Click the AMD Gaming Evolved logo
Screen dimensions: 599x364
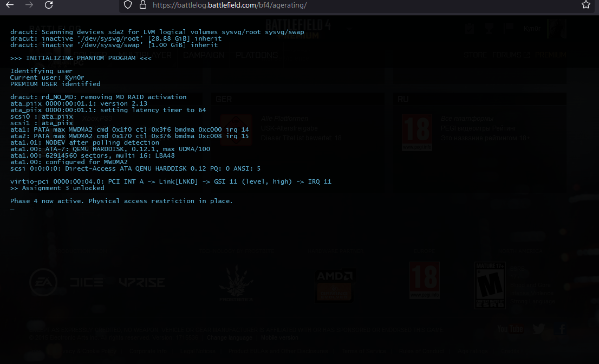(x=335, y=286)
